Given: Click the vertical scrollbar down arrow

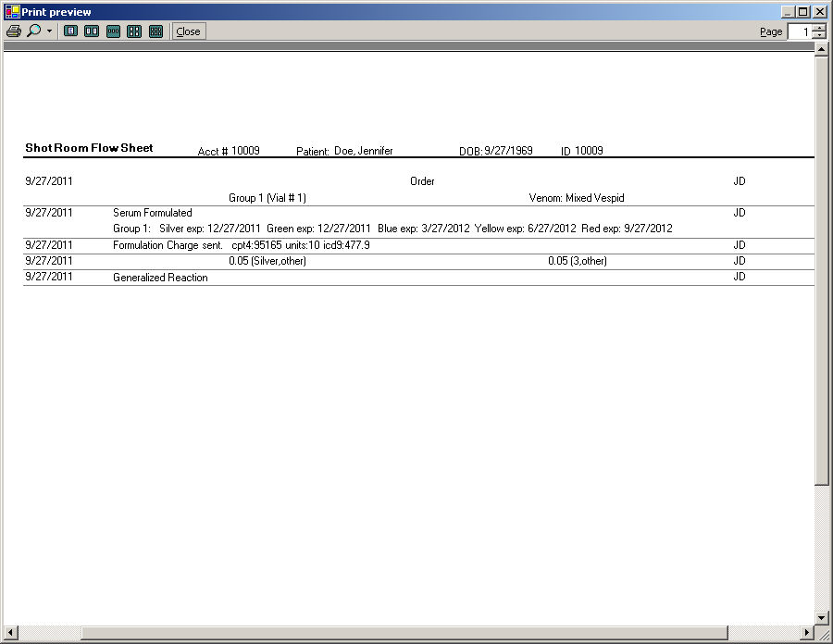Looking at the screenshot, I should pyautogui.click(x=821, y=617).
